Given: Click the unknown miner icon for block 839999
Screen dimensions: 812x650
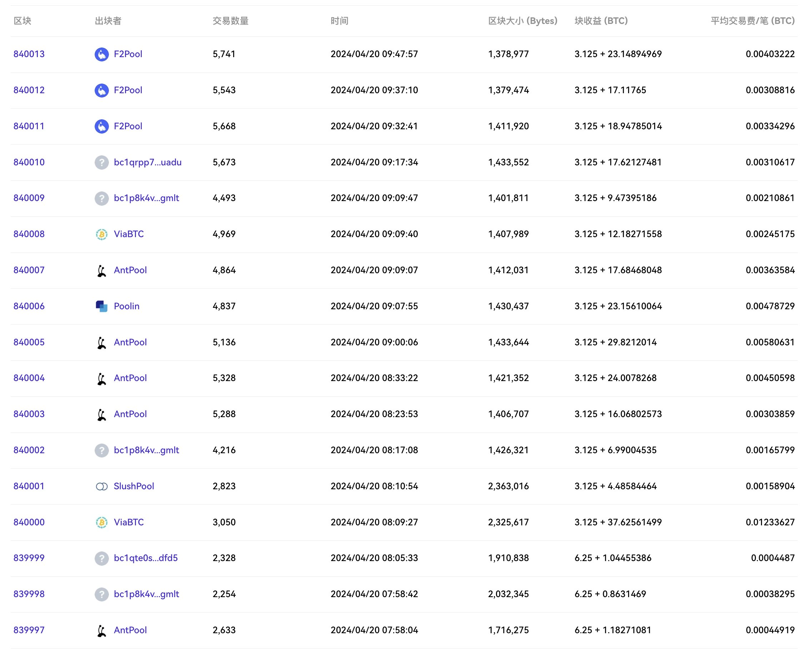Looking at the screenshot, I should click(x=102, y=558).
